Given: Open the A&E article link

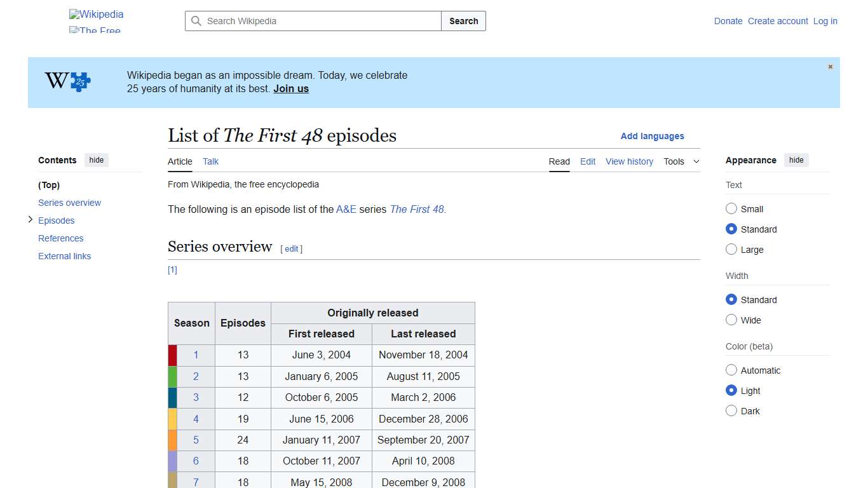Looking at the screenshot, I should (346, 209).
